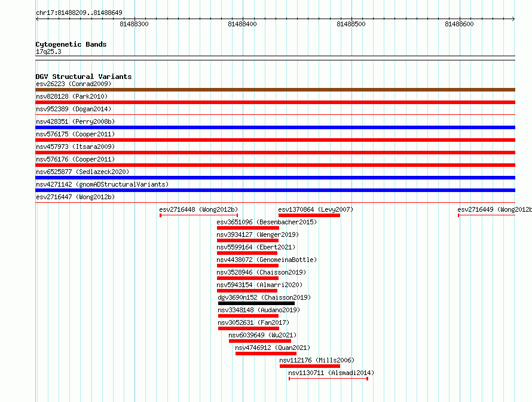Image resolution: width=532 pixels, height=402 pixels.
Task: Click the 81488500 ruler tick label
Action: pos(351,24)
